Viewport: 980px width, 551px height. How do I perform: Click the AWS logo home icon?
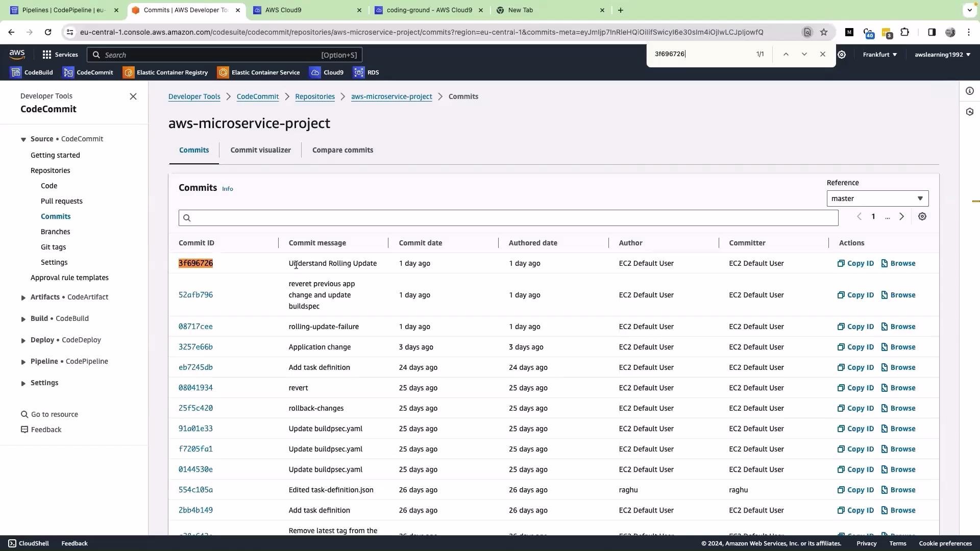tap(17, 54)
